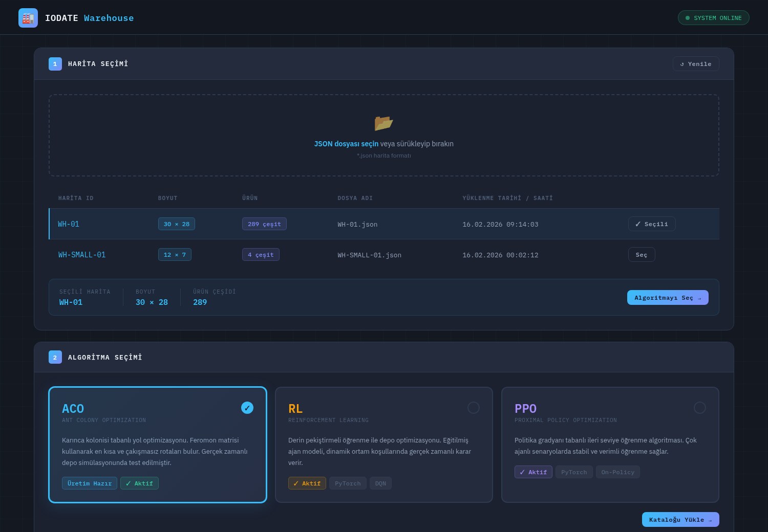768x532 pixels.
Task: Click the 30 × 28 size badge in the WH-01 row
Action: click(177, 224)
